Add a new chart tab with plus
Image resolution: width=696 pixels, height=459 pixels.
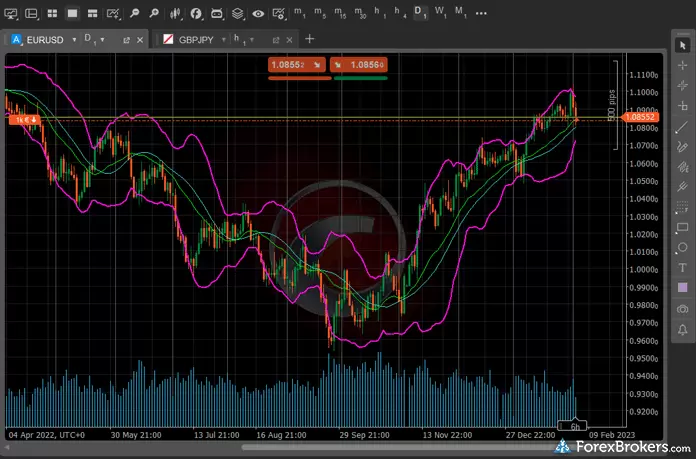[x=310, y=39]
